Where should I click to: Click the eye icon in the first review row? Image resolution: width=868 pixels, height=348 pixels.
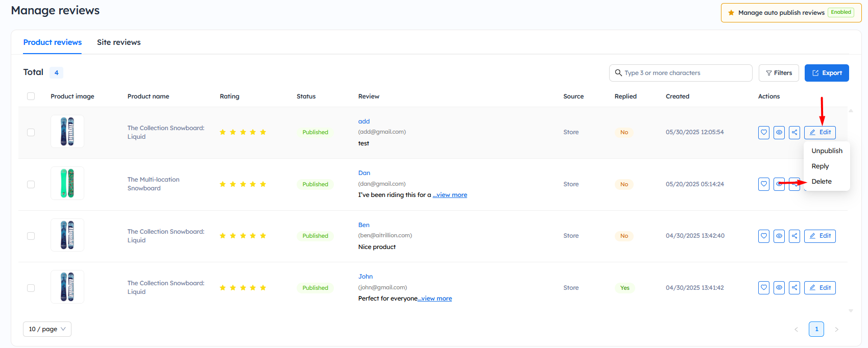(779, 133)
